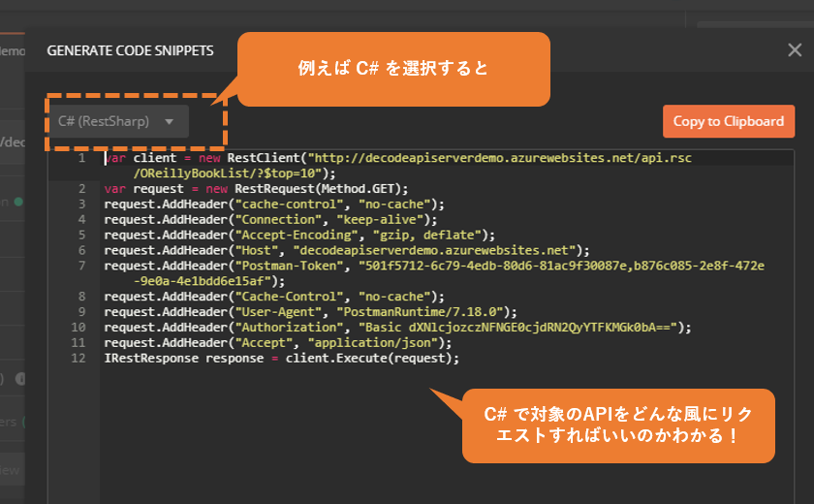814x504 pixels.
Task: Open the C# (RestSharp) language dropdown
Action: point(119,121)
